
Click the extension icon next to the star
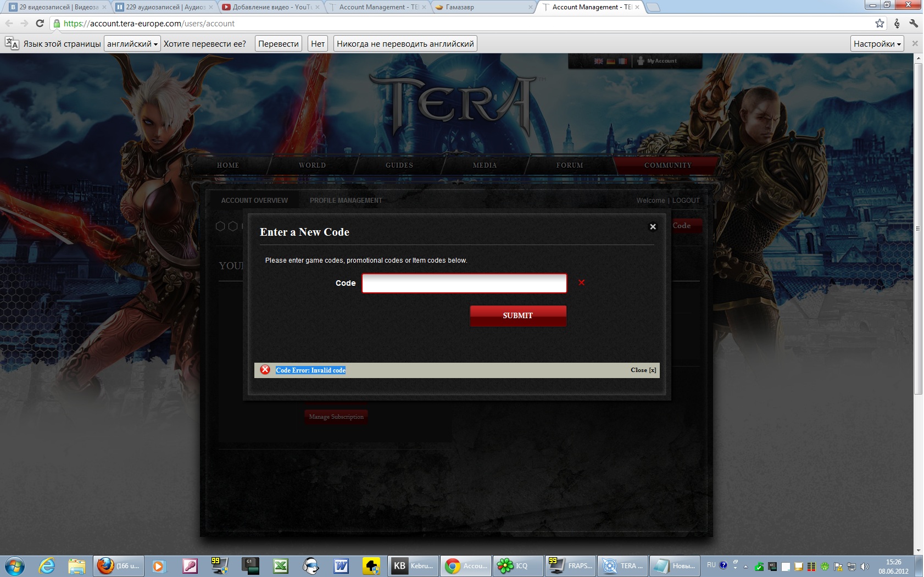897,23
